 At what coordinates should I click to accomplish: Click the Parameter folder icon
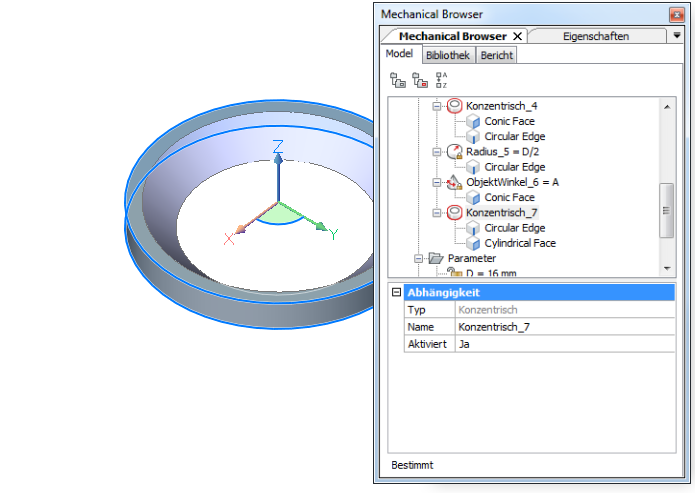pyautogui.click(x=435, y=258)
